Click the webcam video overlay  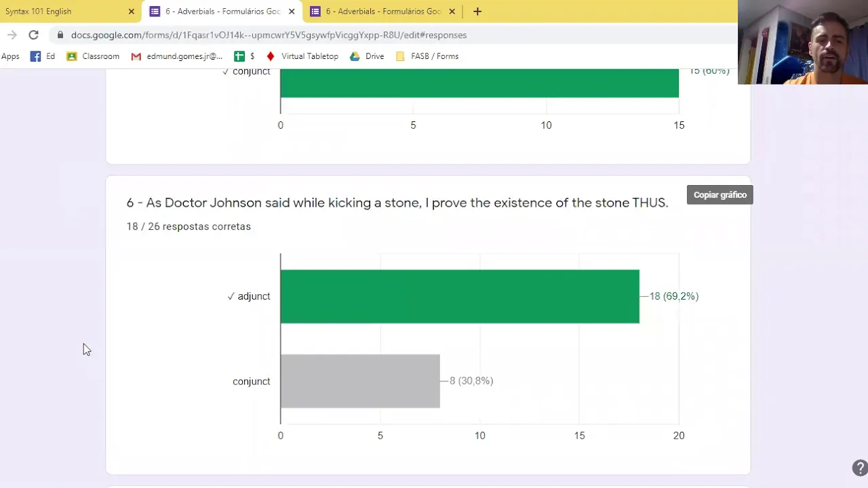tap(803, 42)
